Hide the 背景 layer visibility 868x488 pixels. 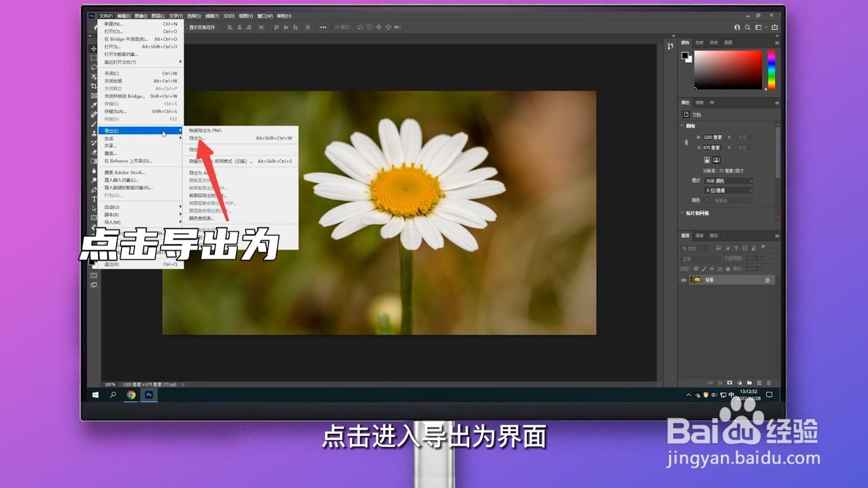684,280
